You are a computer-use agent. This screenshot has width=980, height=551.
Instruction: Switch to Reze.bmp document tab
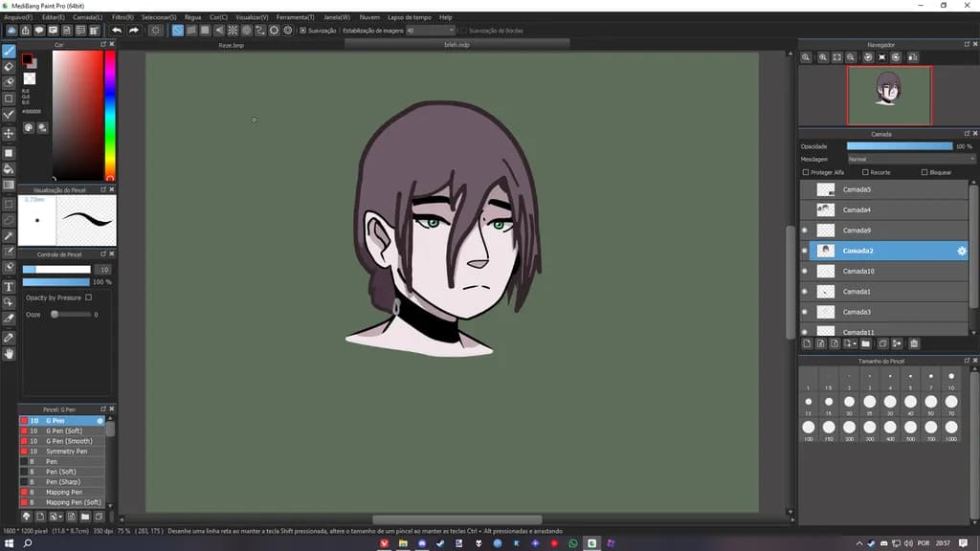[x=231, y=45]
